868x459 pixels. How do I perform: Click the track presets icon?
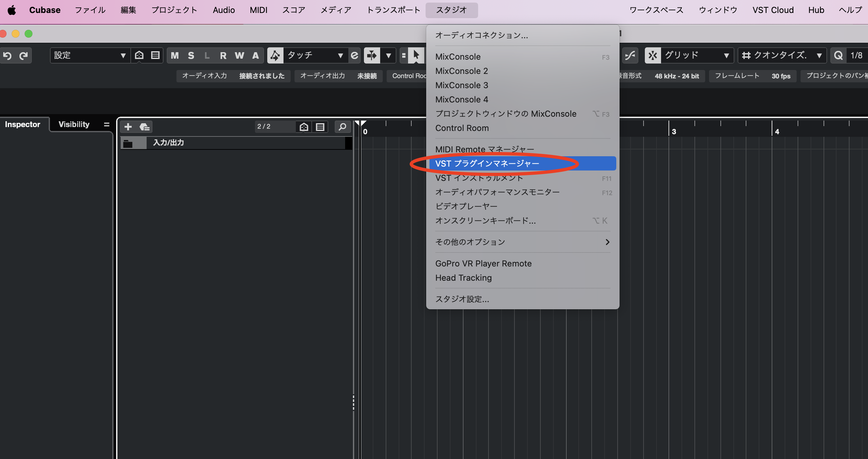(x=144, y=127)
